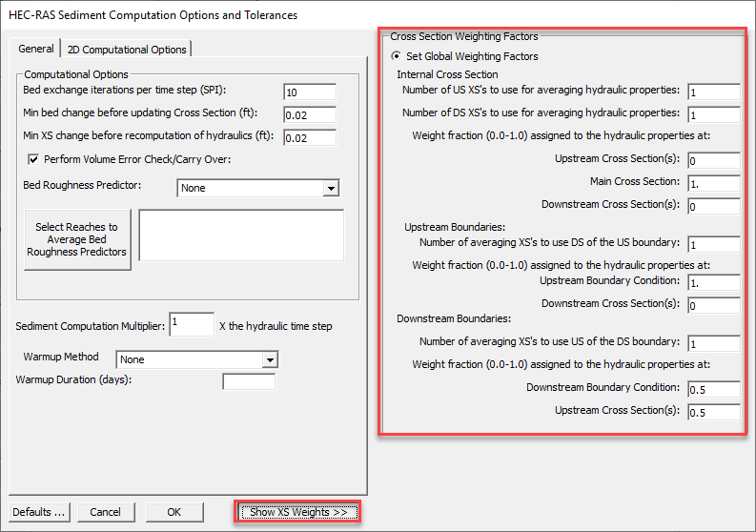
Task: Click the Computational Options group label
Action: pos(76,74)
